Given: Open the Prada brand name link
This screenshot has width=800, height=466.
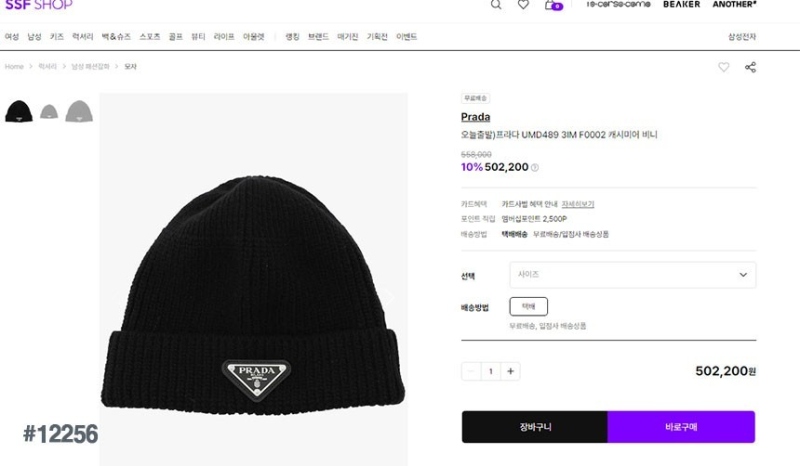Looking at the screenshot, I should tap(476, 117).
